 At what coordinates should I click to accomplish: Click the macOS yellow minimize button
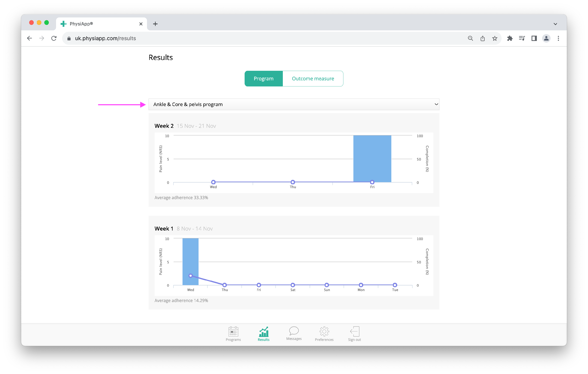click(39, 23)
